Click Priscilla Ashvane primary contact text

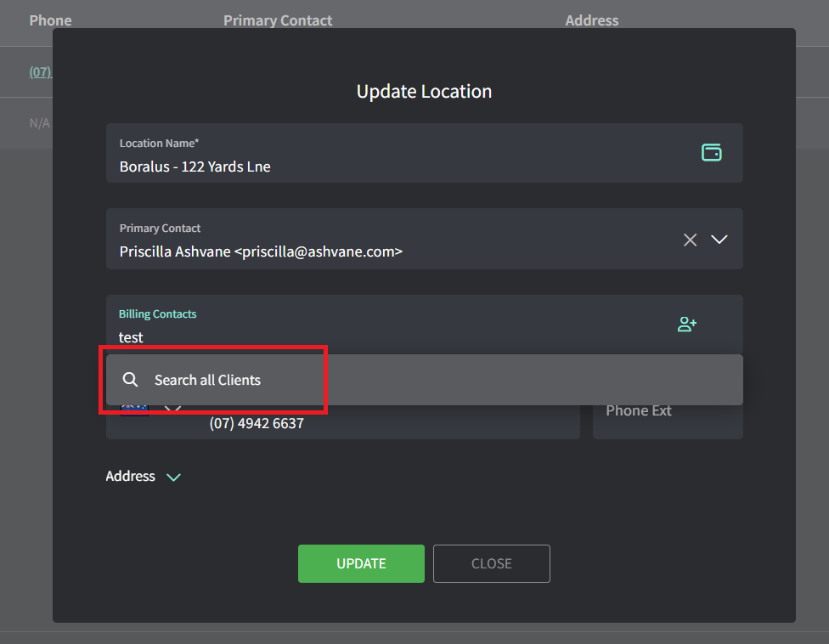pyautogui.click(x=261, y=251)
